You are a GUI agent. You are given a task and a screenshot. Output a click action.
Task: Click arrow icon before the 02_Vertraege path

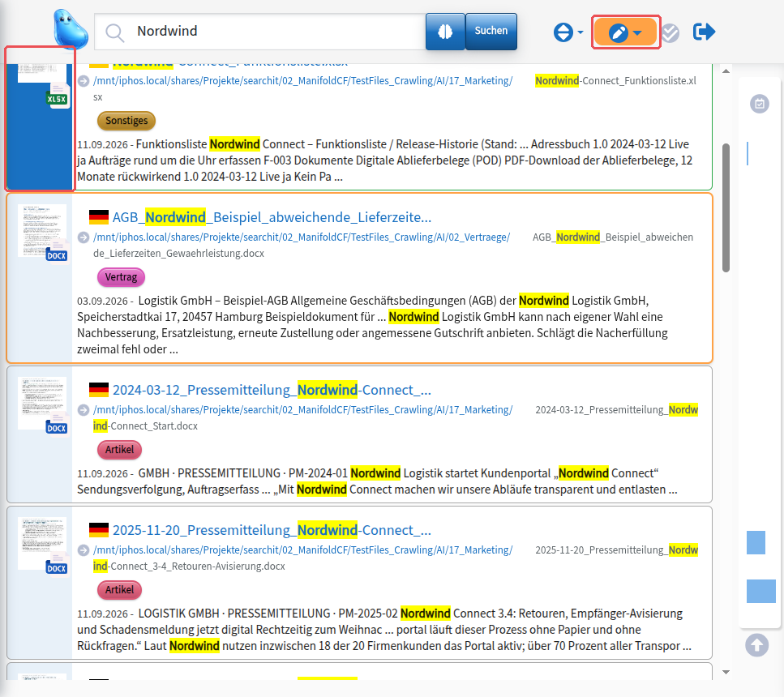coord(84,237)
